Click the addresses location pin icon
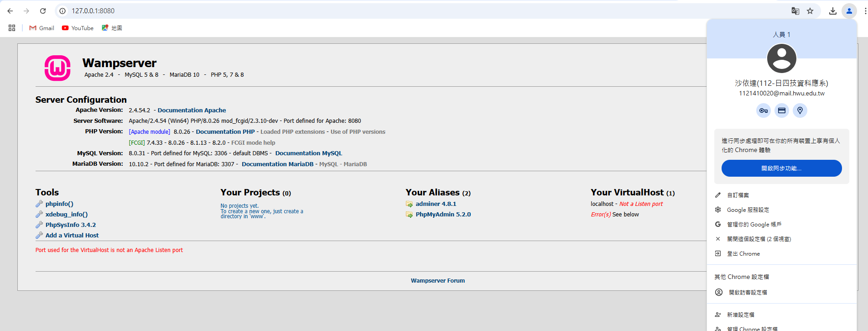 tap(800, 110)
